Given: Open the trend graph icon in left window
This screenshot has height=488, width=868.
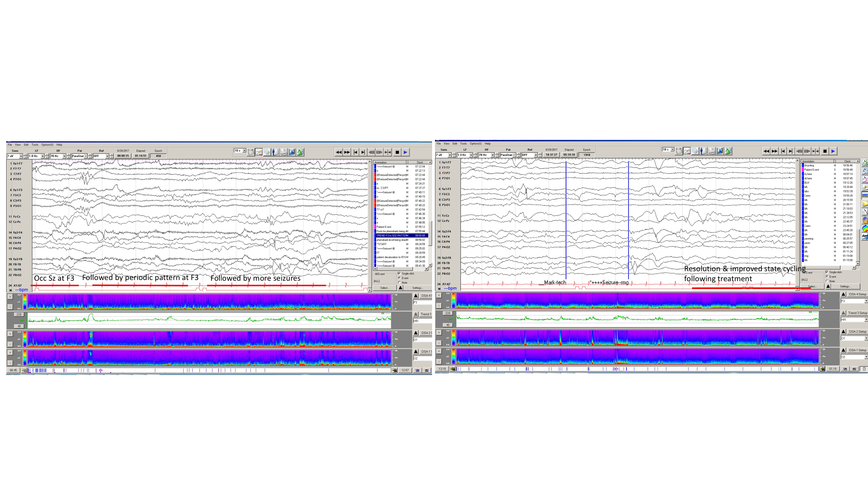Looking at the screenshot, I should click(300, 152).
